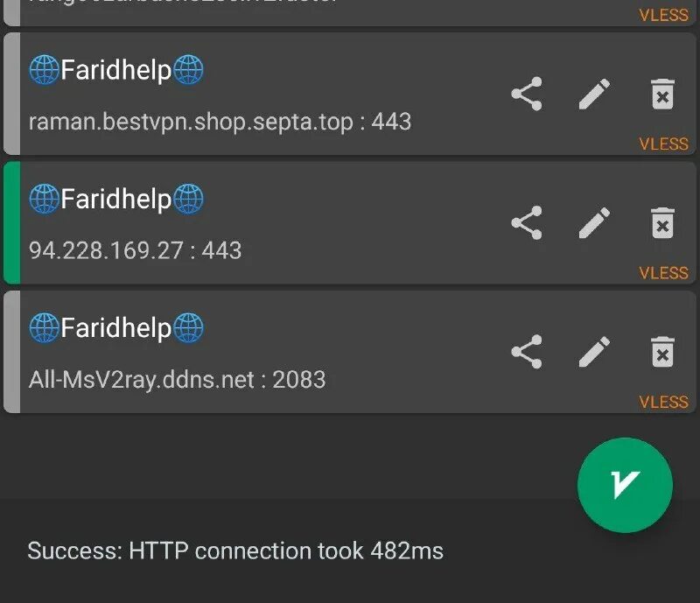Edit the raman.bestvpn.shop.septa.top server

pyautogui.click(x=594, y=94)
